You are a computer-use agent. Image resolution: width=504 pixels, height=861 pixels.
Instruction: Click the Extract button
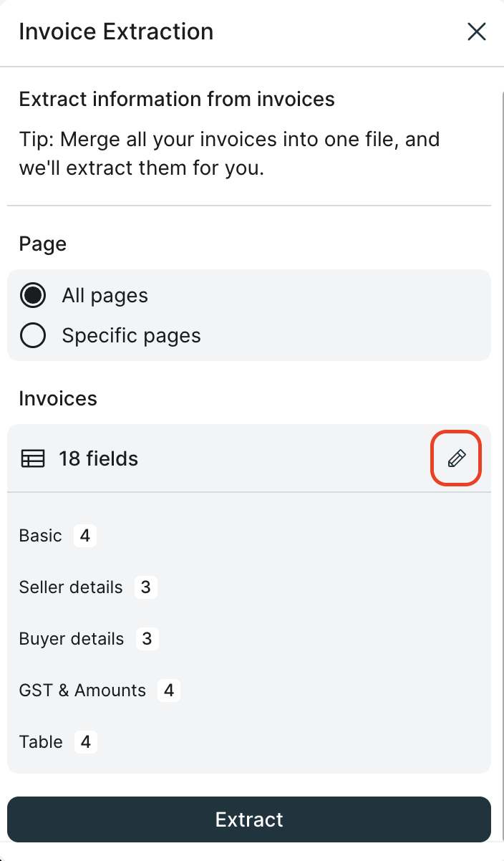249,819
